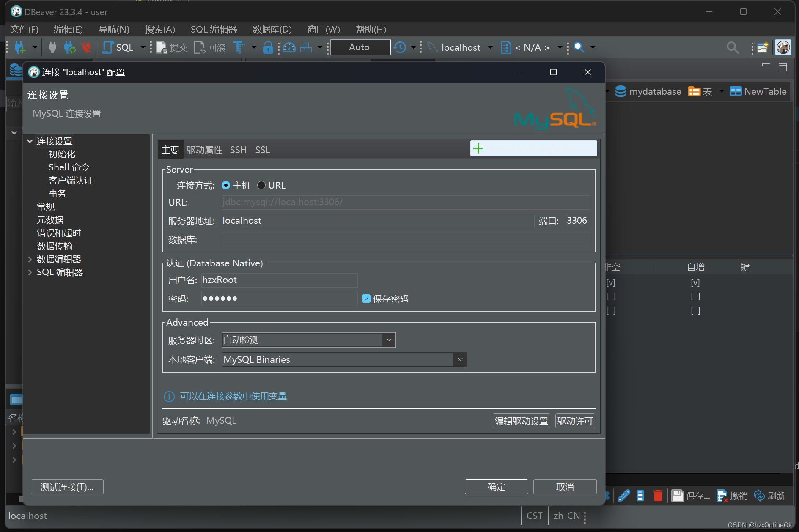Image resolution: width=799 pixels, height=532 pixels.
Task: Select 客户端认证 in settings tree
Action: click(x=71, y=181)
